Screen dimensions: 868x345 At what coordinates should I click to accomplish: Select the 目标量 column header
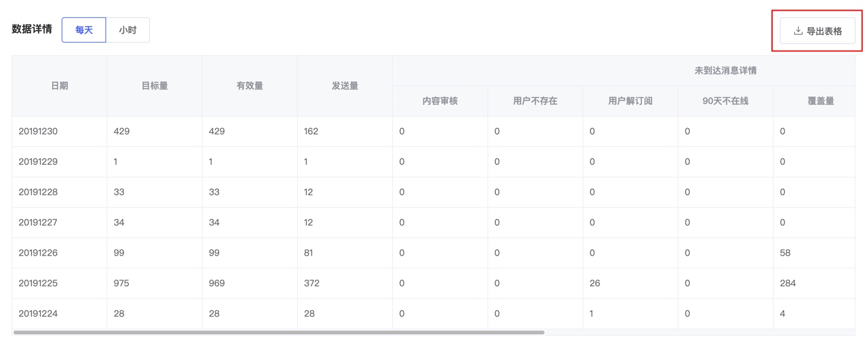(x=155, y=86)
